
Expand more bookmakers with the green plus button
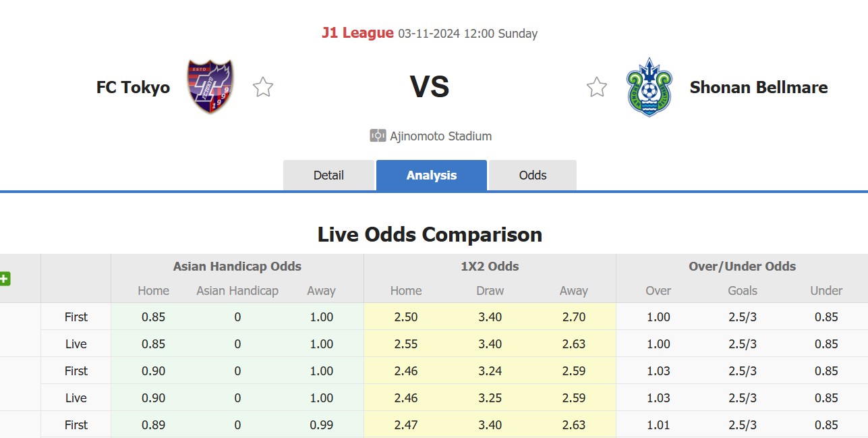(x=6, y=279)
